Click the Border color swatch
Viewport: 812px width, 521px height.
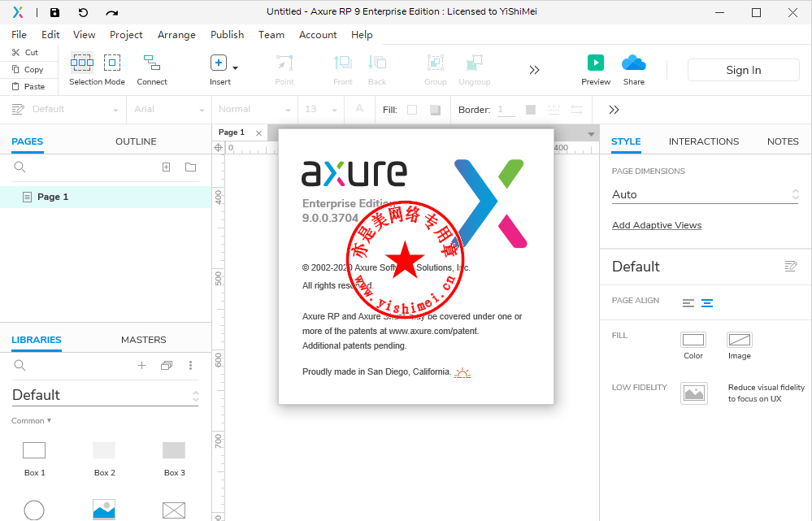pyautogui.click(x=531, y=110)
